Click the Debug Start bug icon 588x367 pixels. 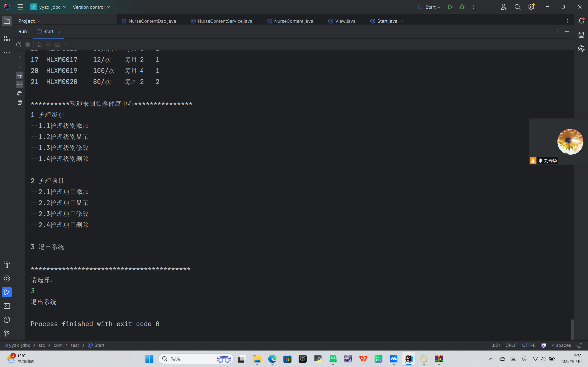point(462,7)
